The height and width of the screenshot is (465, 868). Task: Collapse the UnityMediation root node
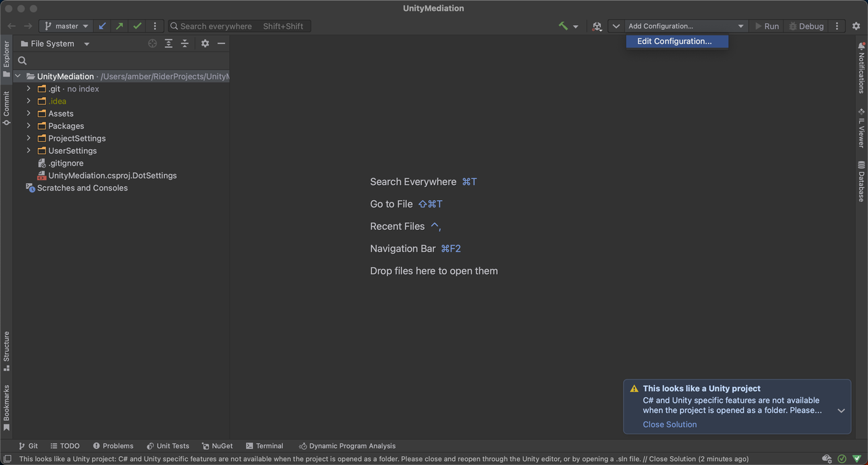pos(18,77)
